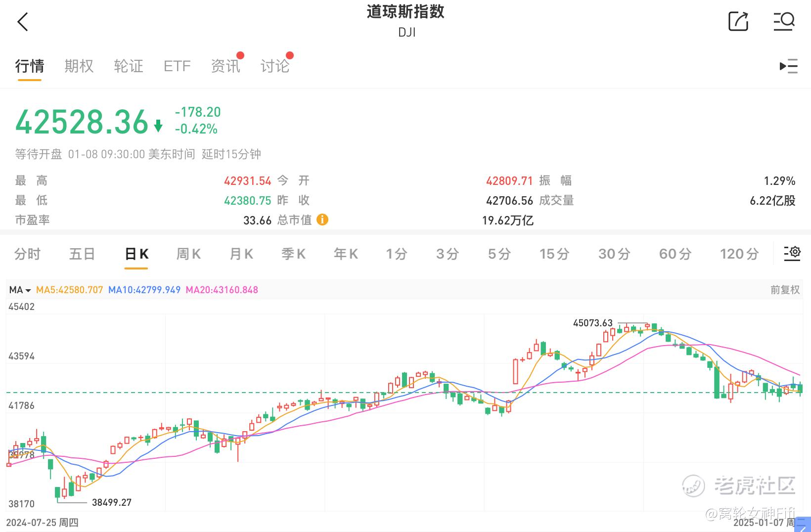Expand the tab list play-menu icon
This screenshot has width=811, height=532.
(789, 66)
